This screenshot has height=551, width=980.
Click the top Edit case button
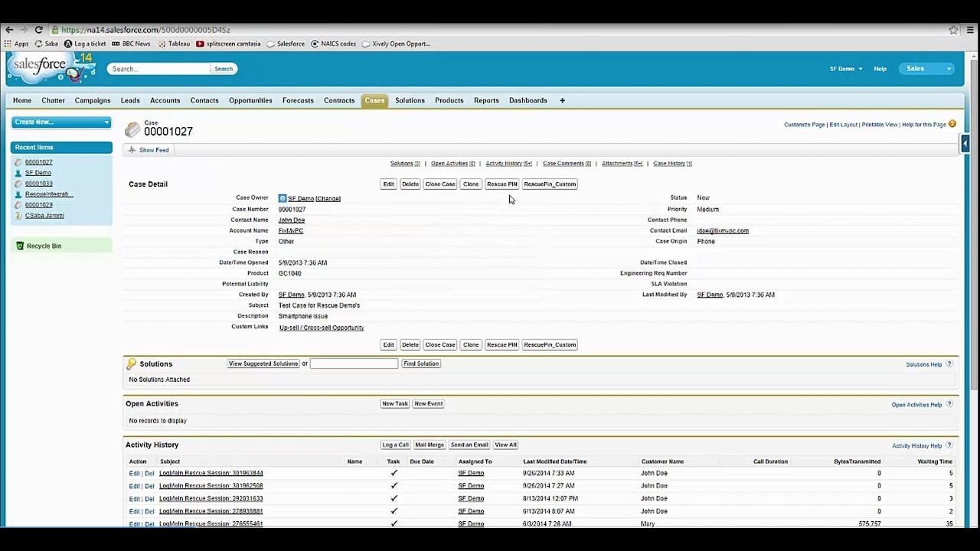pyautogui.click(x=389, y=184)
